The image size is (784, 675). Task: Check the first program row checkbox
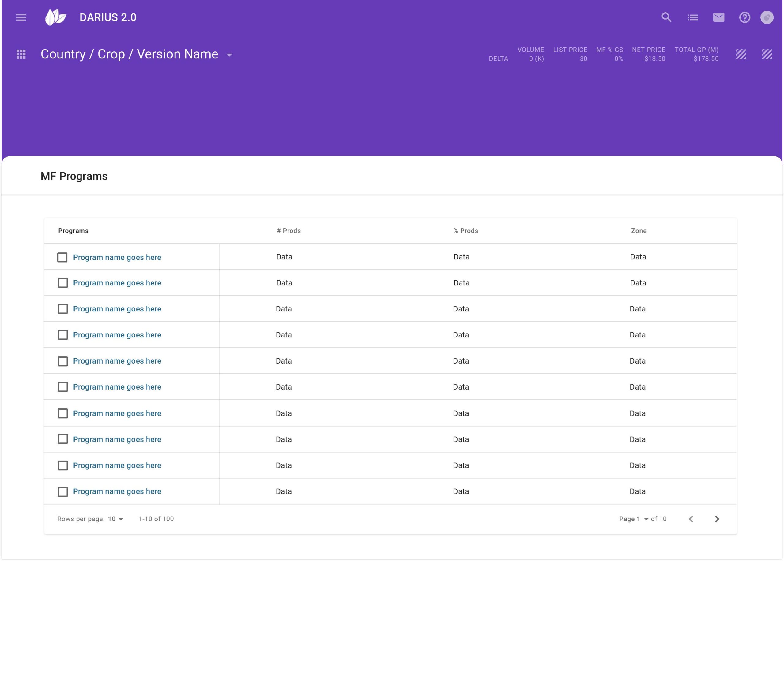click(62, 258)
